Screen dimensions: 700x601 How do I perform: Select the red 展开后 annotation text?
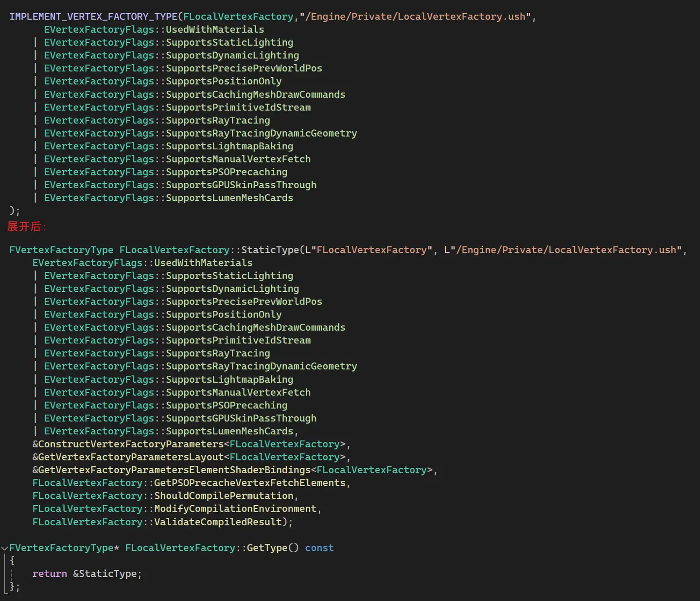pos(24,227)
